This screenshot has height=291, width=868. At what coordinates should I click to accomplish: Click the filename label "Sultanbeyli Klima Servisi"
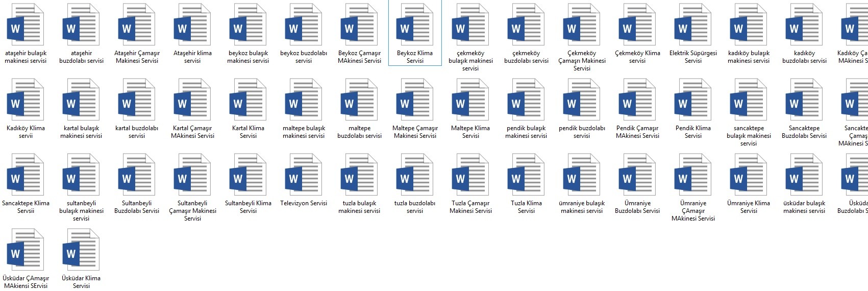248,207
